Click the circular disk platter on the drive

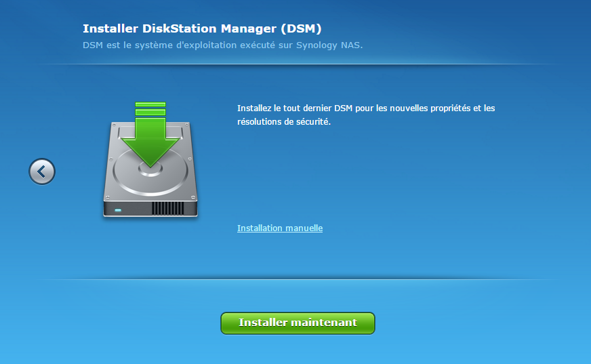150,169
